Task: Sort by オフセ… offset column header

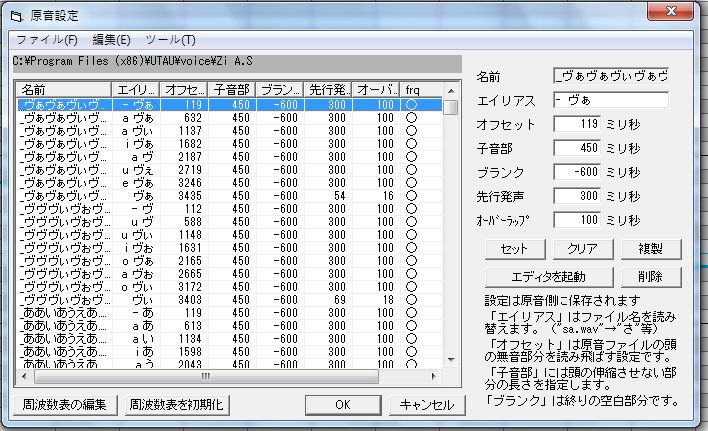Action: (184, 89)
